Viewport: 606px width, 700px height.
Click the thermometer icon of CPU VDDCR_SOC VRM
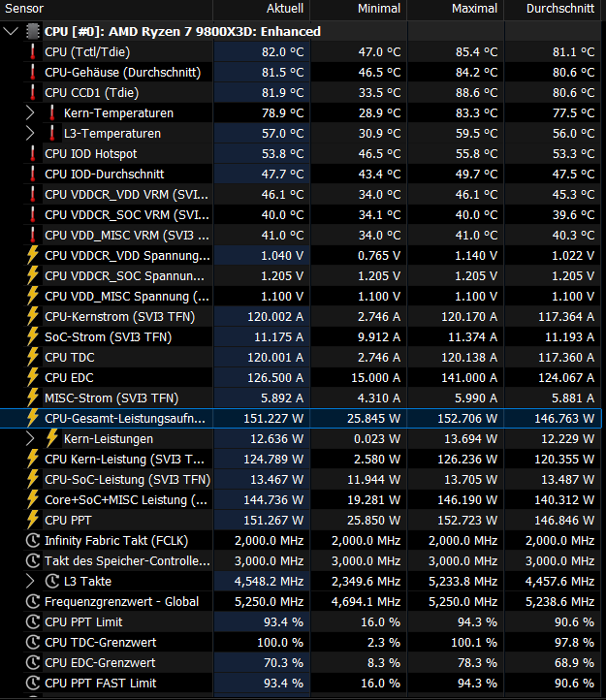pos(33,214)
